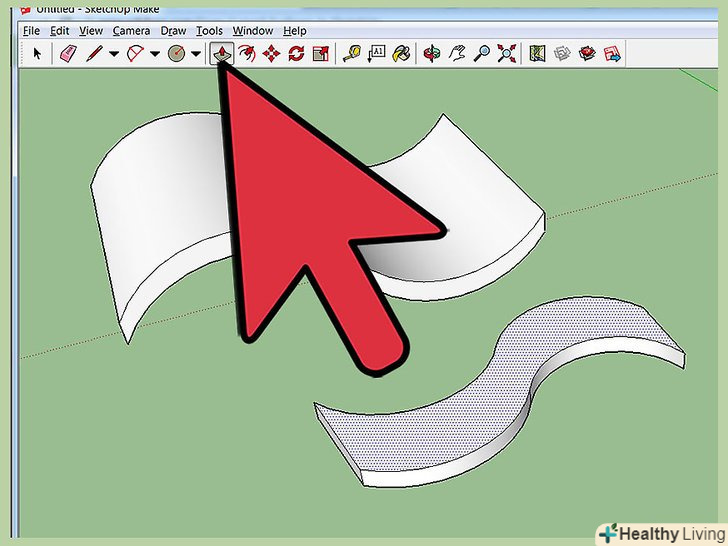Open the View menu
Image resolution: width=728 pixels, height=546 pixels.
[91, 31]
